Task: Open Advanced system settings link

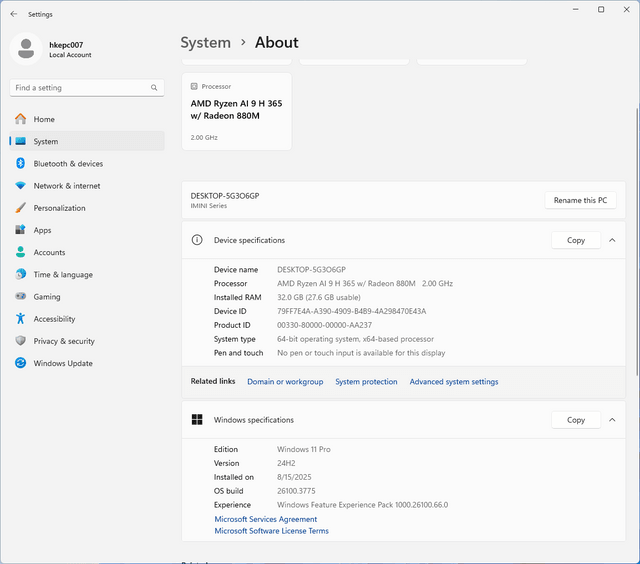Action: point(454,382)
